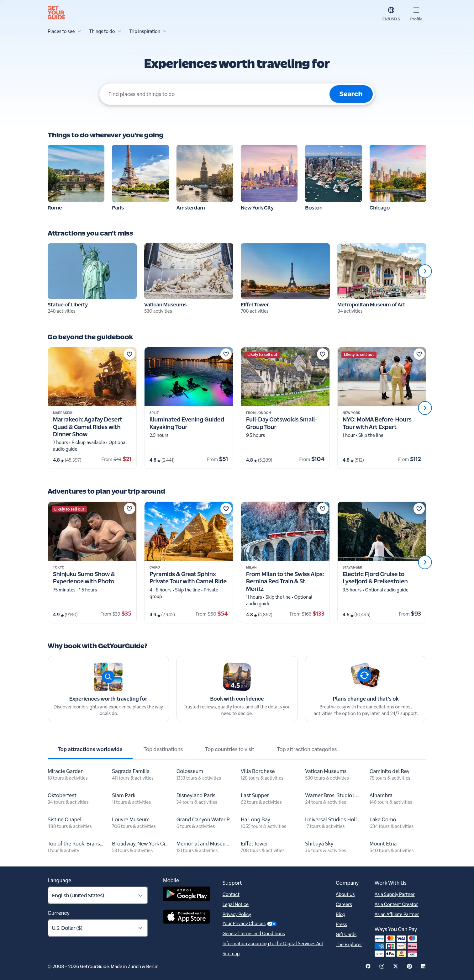Open the Statue of Liberty attraction image
Viewport: 474px width, 980px height.
(92, 271)
